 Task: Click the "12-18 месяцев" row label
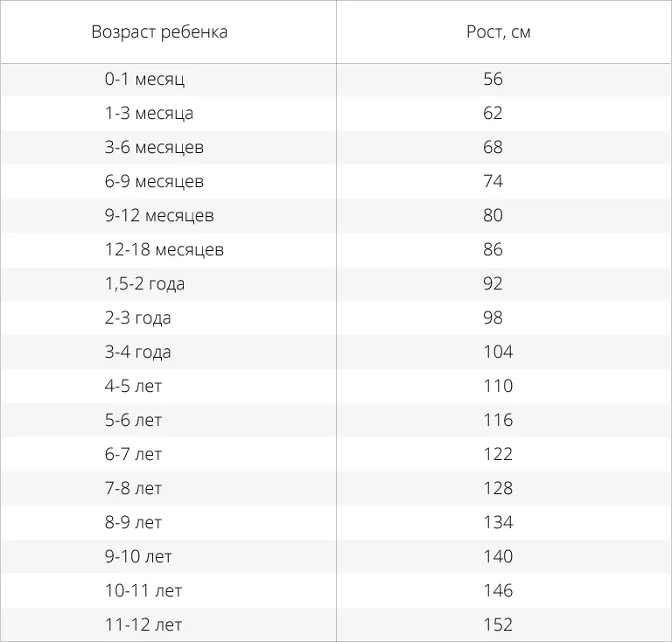(164, 250)
